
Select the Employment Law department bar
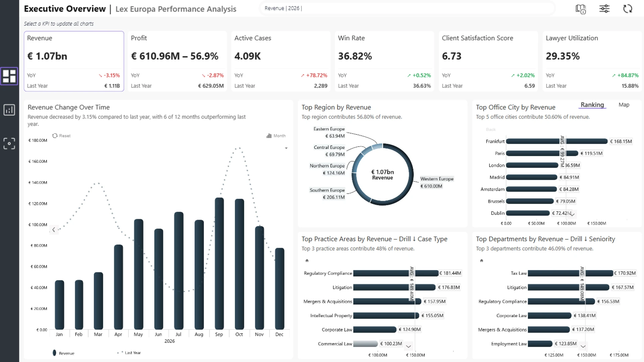[540, 344]
